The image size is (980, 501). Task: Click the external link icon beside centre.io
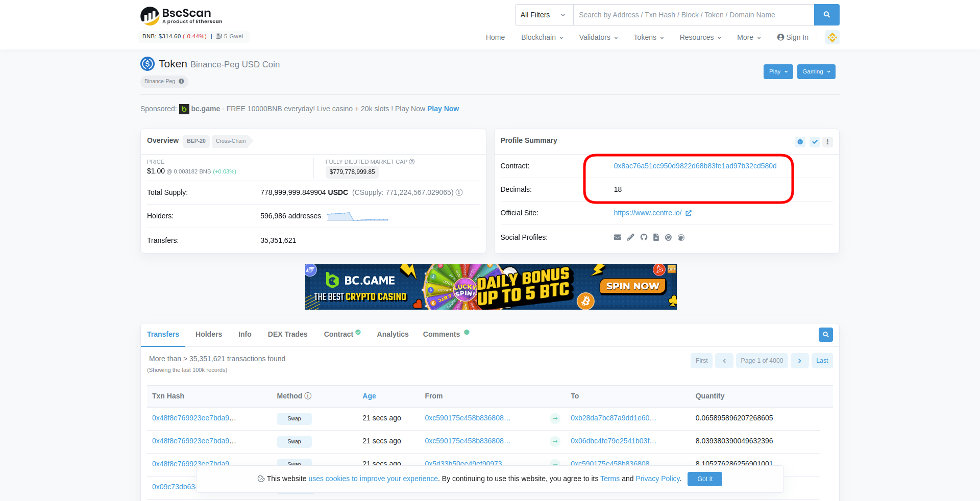pos(689,213)
